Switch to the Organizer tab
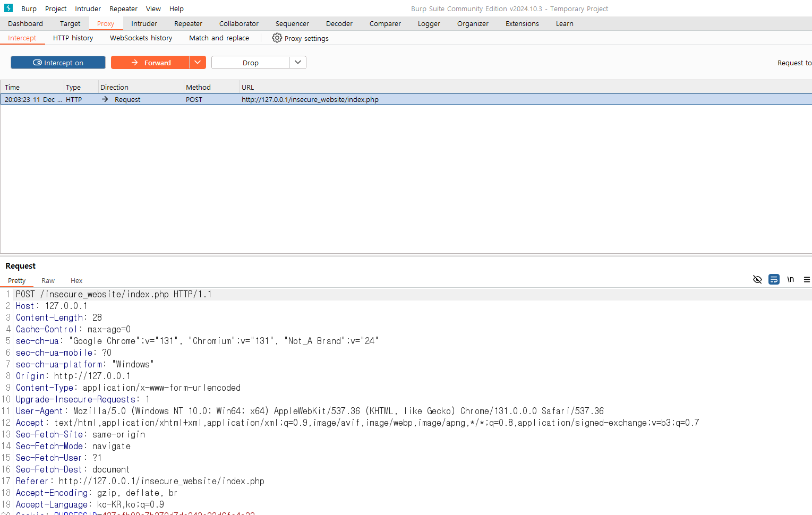812x515 pixels. [473, 23]
